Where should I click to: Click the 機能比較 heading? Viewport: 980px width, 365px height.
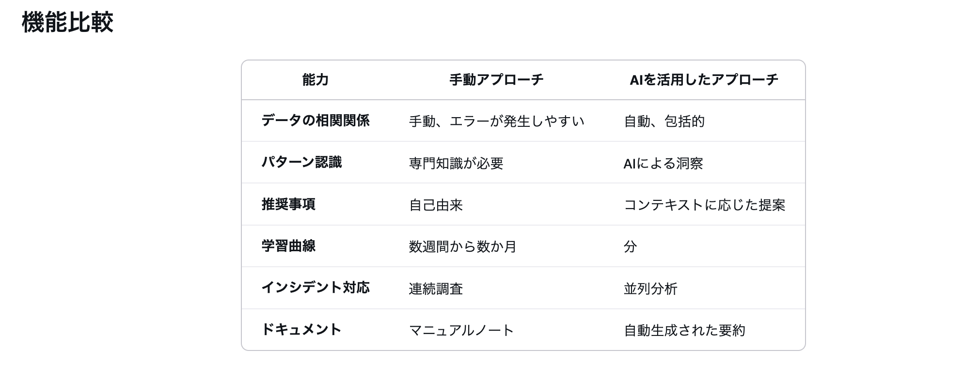pyautogui.click(x=67, y=23)
